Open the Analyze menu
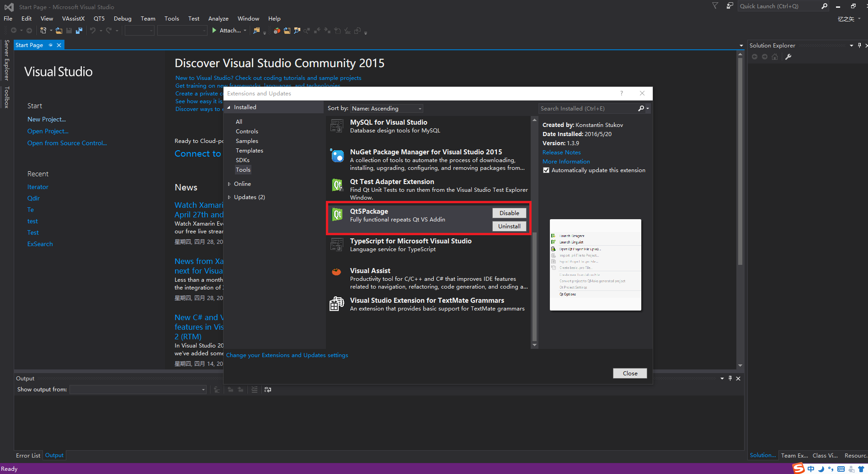The image size is (868, 474). tap(218, 19)
